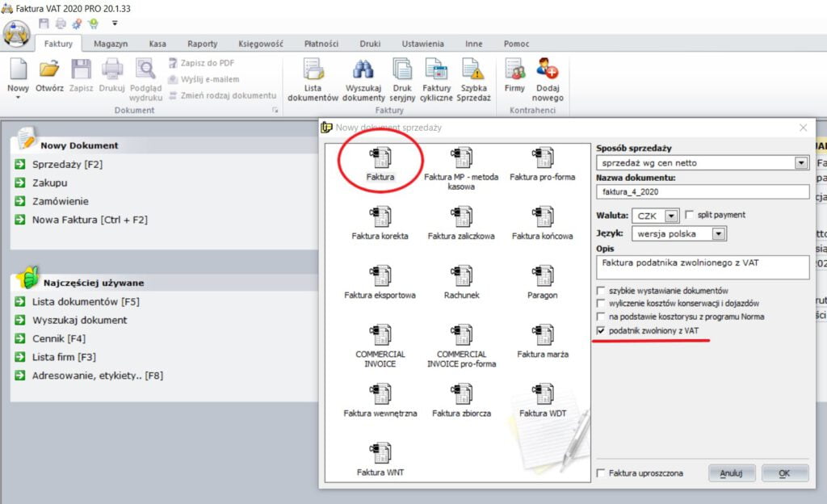Open Waluta CZK currency dropdown
827x504 pixels.
pyautogui.click(x=671, y=216)
